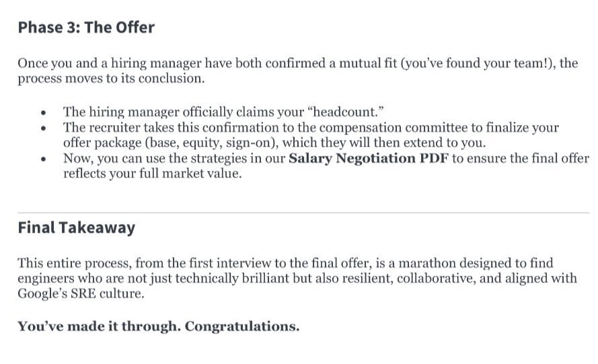Click the bullet marker before "The hiring manager officially"
Viewport: 598px width, 364px height.
click(x=44, y=113)
